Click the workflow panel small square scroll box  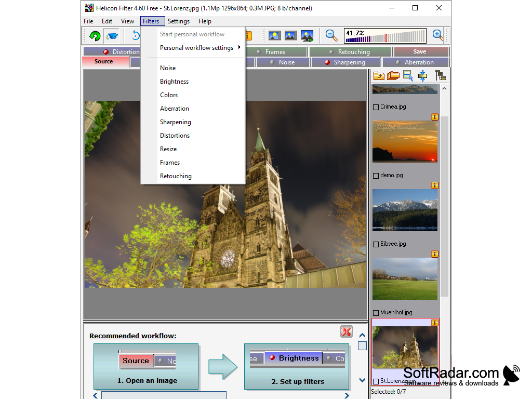click(x=362, y=345)
